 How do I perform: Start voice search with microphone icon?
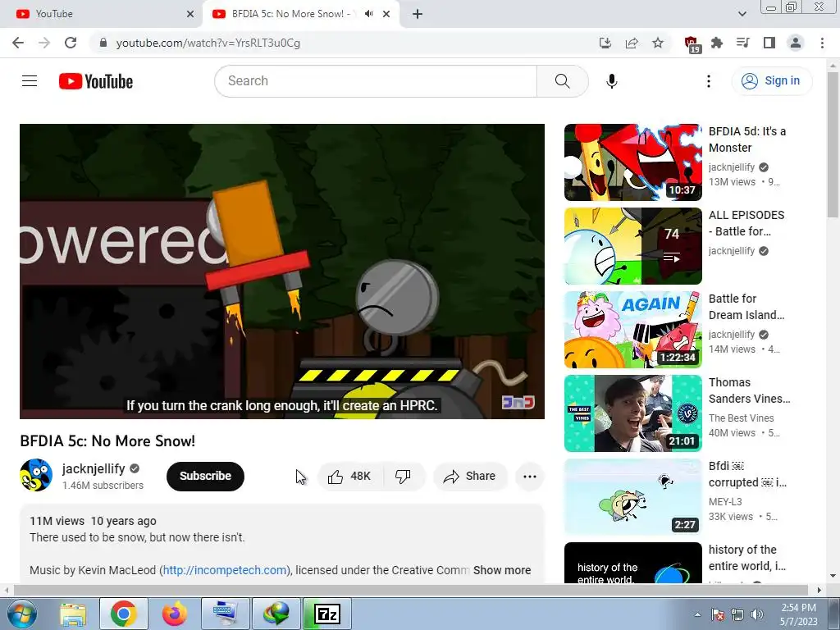point(611,81)
